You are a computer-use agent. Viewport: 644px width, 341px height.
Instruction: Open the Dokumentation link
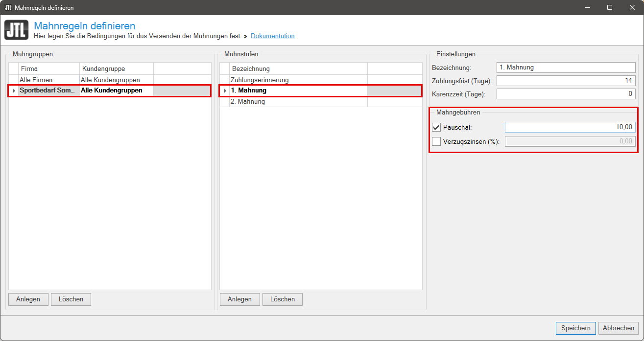272,36
